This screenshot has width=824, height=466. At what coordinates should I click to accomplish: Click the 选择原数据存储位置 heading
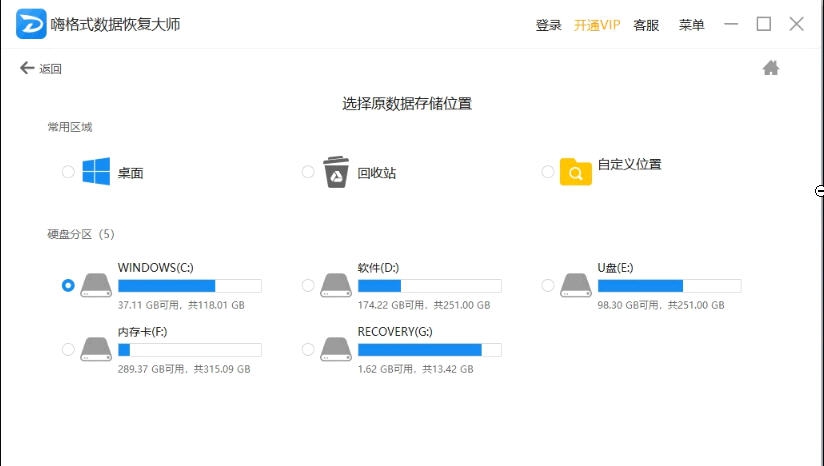tap(407, 103)
